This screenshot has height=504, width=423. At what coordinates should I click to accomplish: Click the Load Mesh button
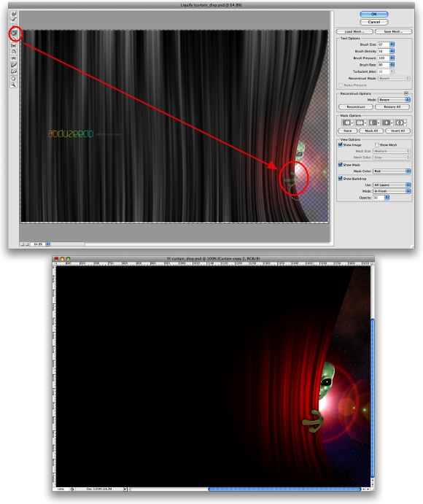354,31
